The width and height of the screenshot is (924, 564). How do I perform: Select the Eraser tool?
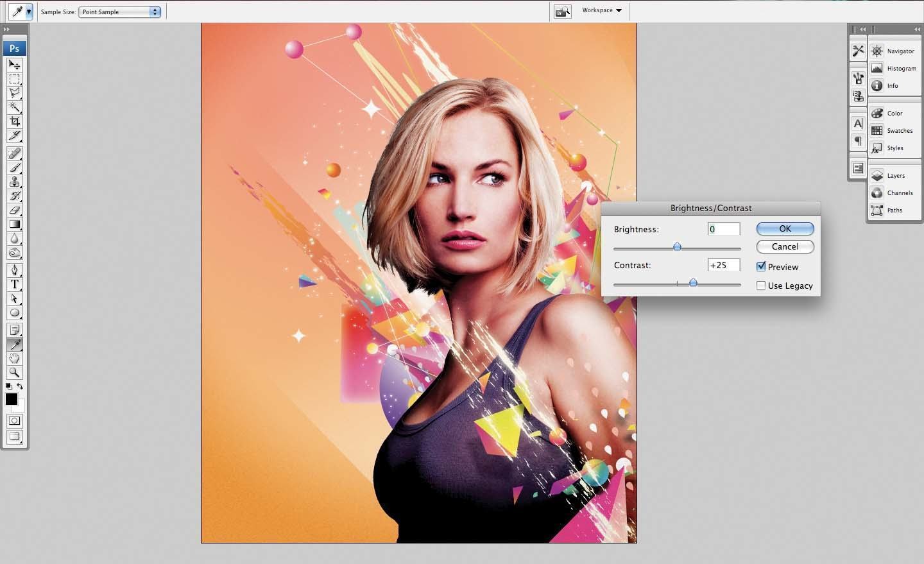tap(14, 210)
